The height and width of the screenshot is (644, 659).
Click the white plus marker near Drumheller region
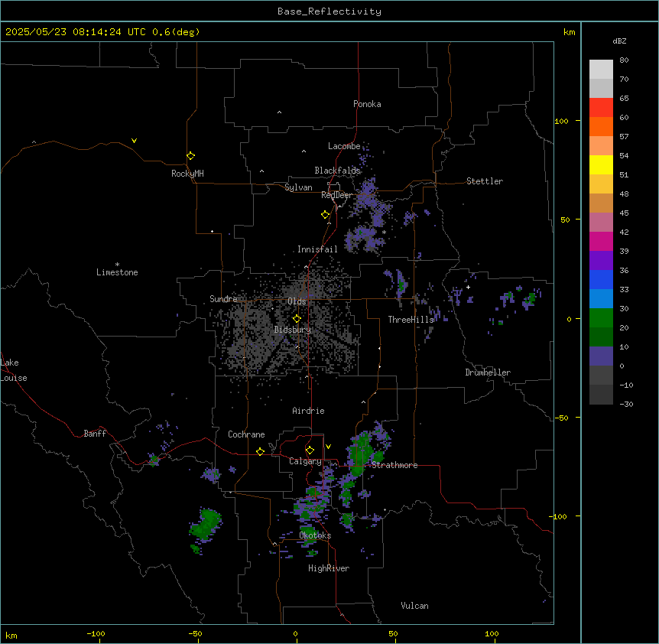point(468,287)
